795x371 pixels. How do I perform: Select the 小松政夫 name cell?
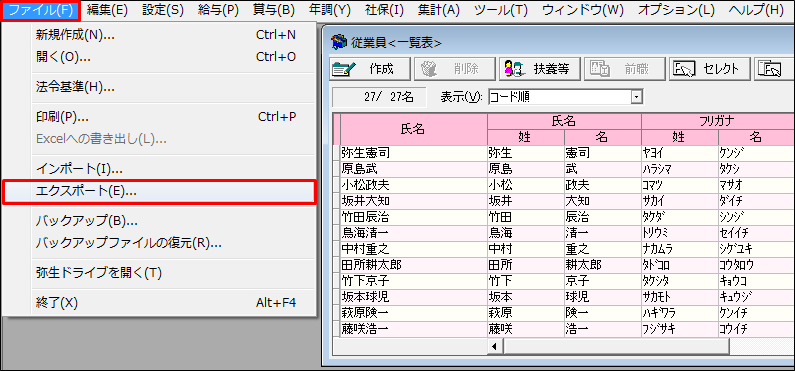(413, 184)
